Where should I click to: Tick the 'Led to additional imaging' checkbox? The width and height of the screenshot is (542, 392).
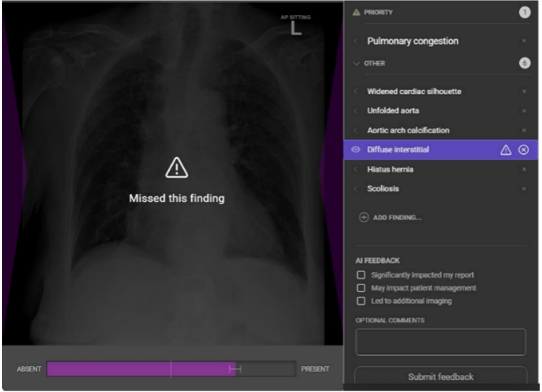point(361,301)
